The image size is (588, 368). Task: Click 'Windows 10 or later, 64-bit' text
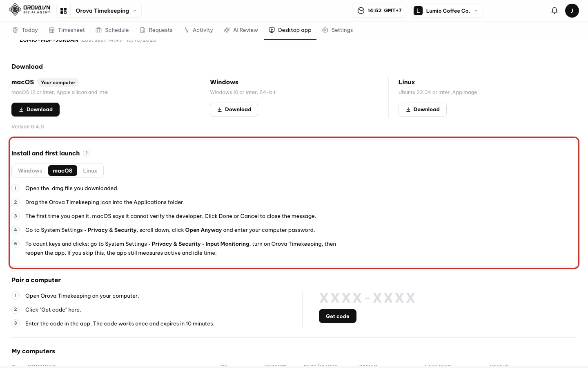(243, 92)
